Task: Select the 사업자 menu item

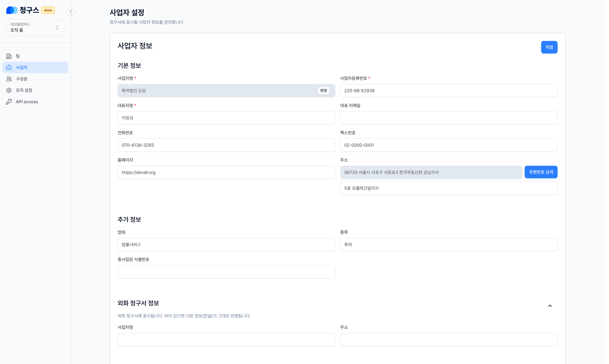Action: pos(35,67)
